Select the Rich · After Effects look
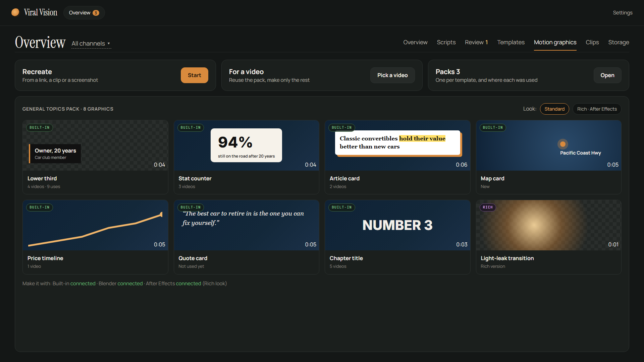 [597, 109]
